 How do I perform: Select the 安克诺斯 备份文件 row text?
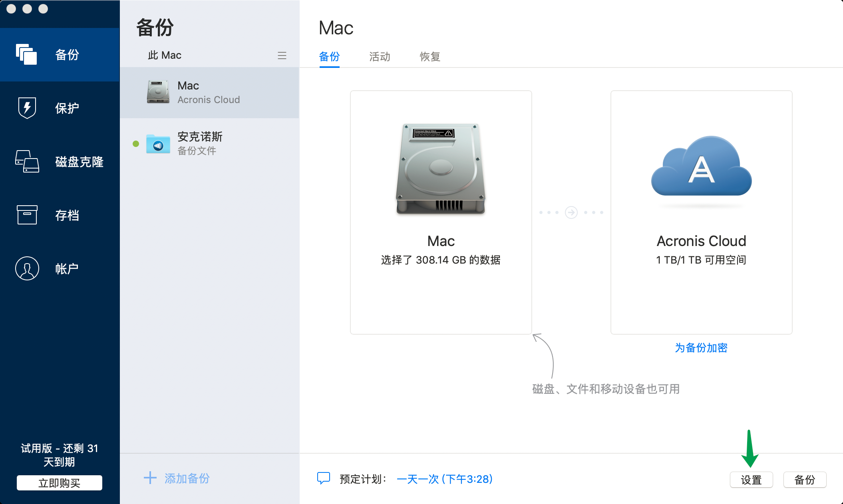click(x=200, y=143)
